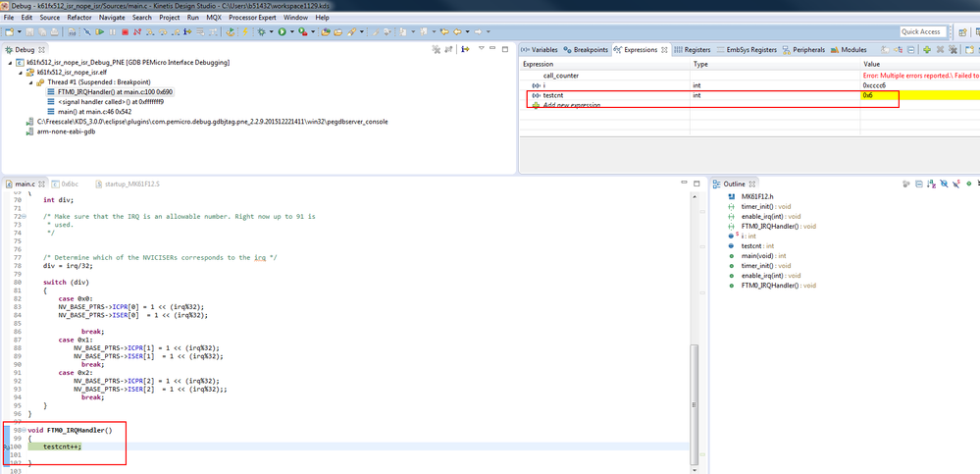Select FTM0_IRQHandler() stack frame at main.c:100

pyautogui.click(x=110, y=92)
